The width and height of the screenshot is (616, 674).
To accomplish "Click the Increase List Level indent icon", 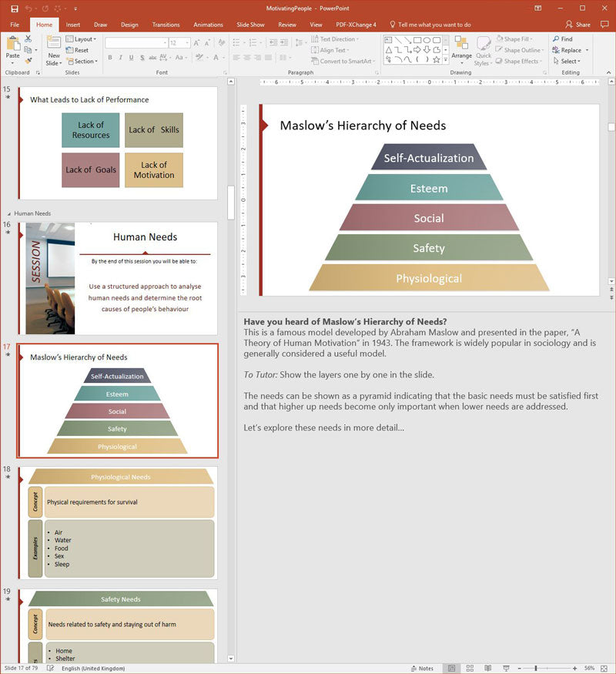I will (284, 42).
